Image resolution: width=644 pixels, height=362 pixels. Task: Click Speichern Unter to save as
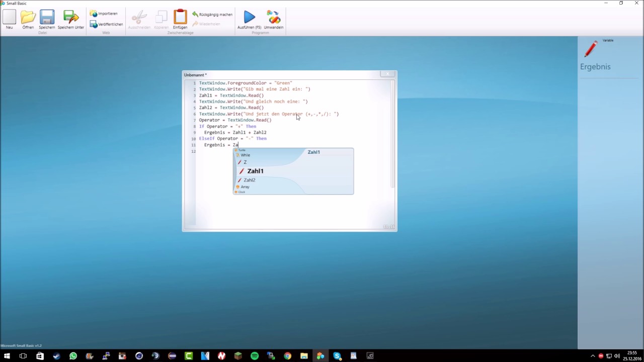pyautogui.click(x=71, y=19)
